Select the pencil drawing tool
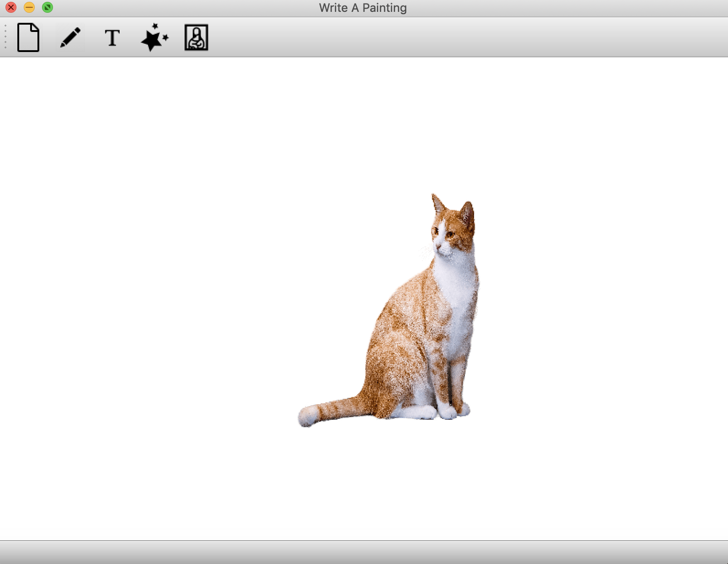 pyautogui.click(x=70, y=37)
